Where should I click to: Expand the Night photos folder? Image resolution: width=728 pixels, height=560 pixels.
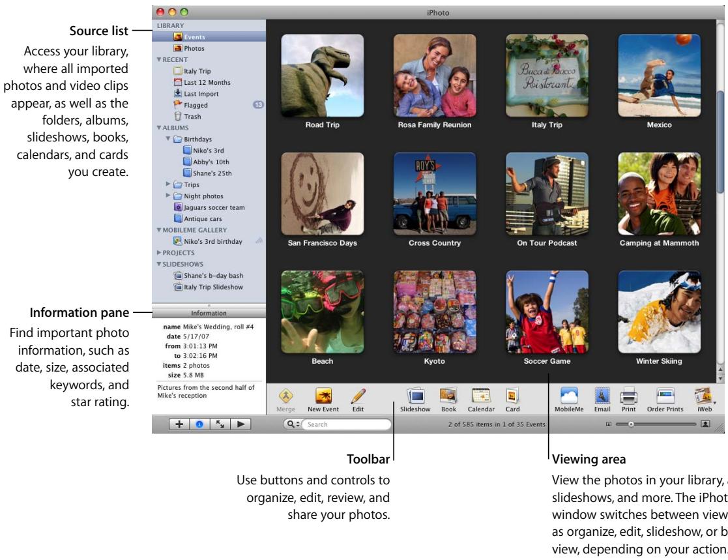168,196
